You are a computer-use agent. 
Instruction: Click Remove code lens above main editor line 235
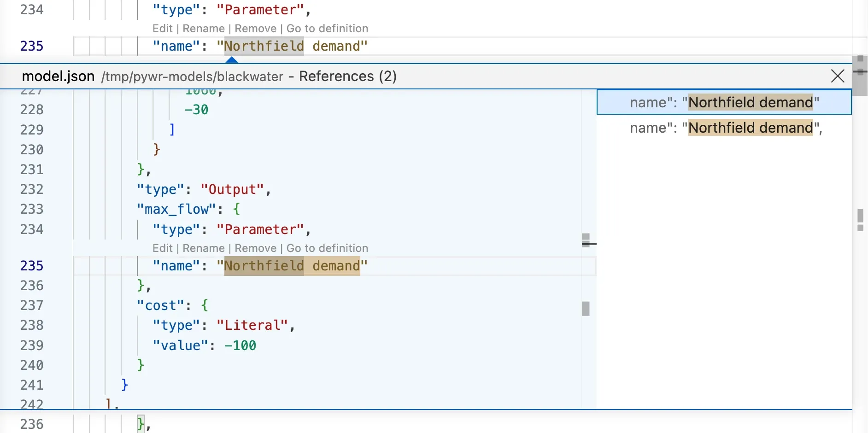tap(256, 29)
